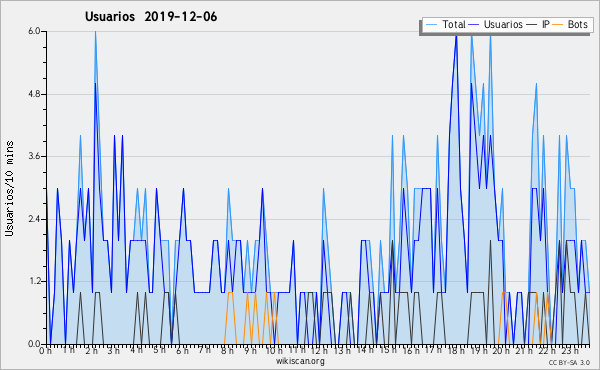Click the '8 h' x-axis label

[227, 350]
